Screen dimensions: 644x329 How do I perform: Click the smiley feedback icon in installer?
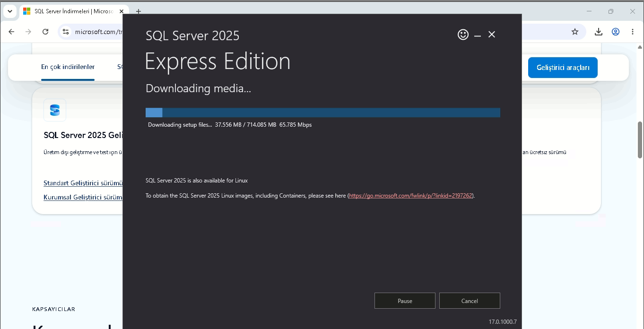point(463,35)
